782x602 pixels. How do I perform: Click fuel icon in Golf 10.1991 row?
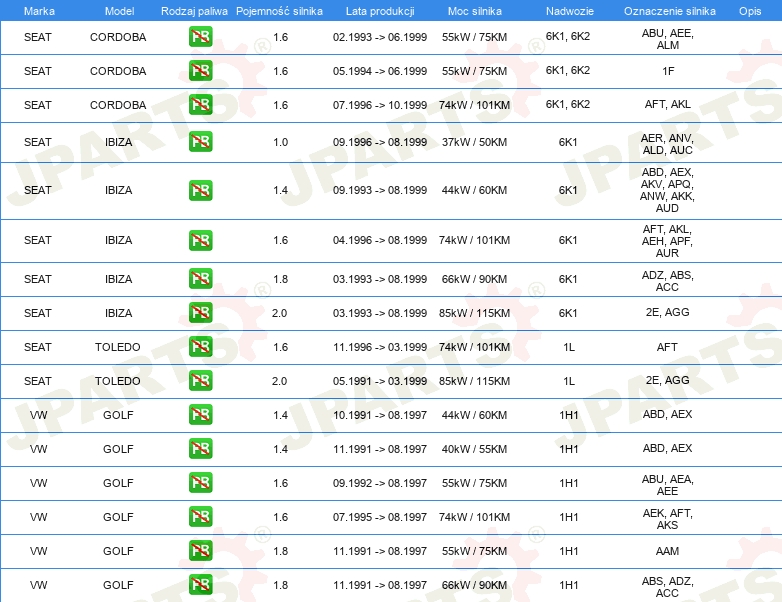coord(200,414)
